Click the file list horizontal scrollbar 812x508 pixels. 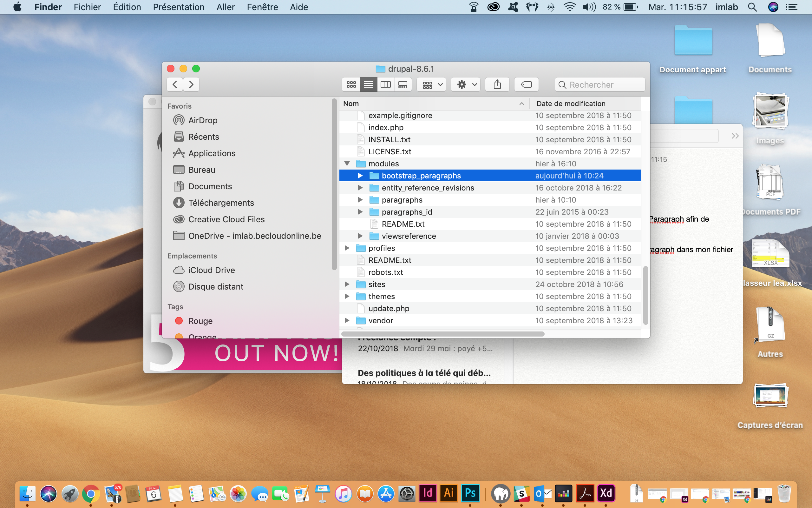[x=443, y=334]
